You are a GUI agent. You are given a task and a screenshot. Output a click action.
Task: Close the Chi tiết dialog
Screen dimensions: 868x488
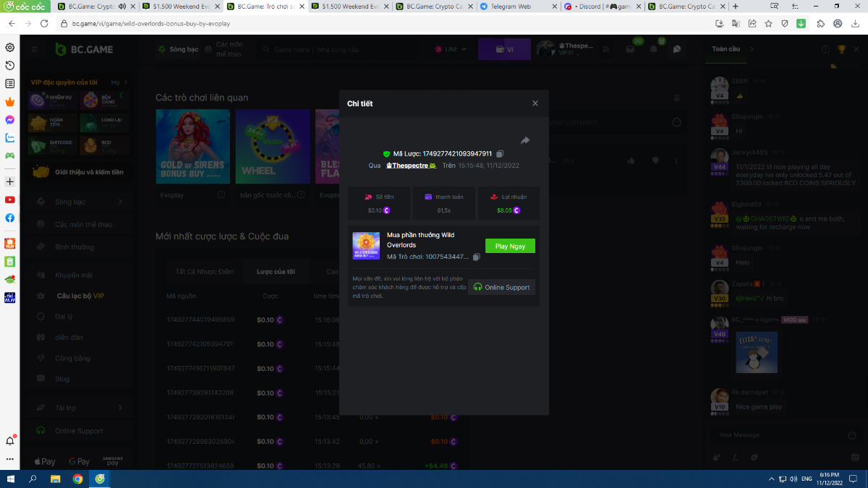[535, 103]
